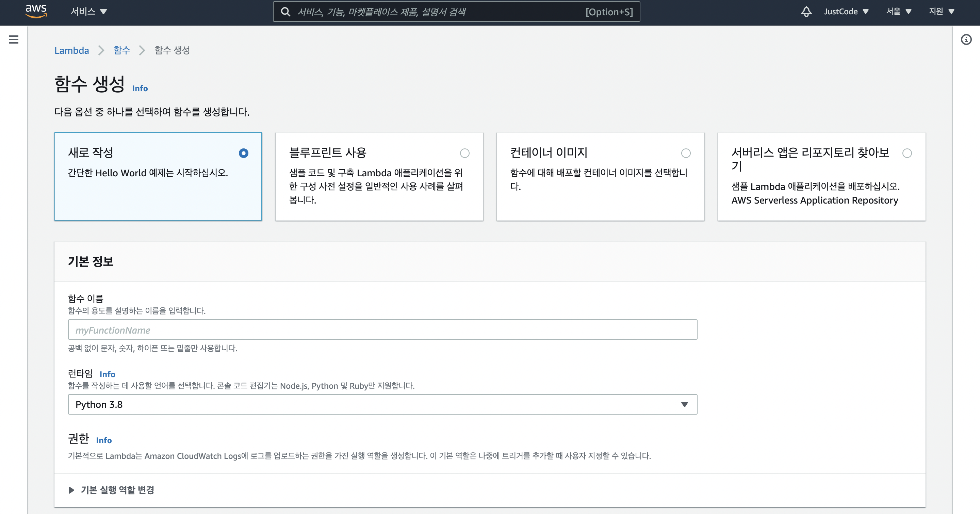Open the hamburger side navigation menu
980x514 pixels.
pyautogui.click(x=14, y=39)
